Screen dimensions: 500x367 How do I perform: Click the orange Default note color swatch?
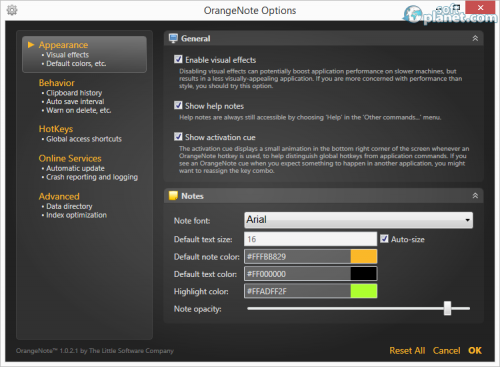click(364, 257)
